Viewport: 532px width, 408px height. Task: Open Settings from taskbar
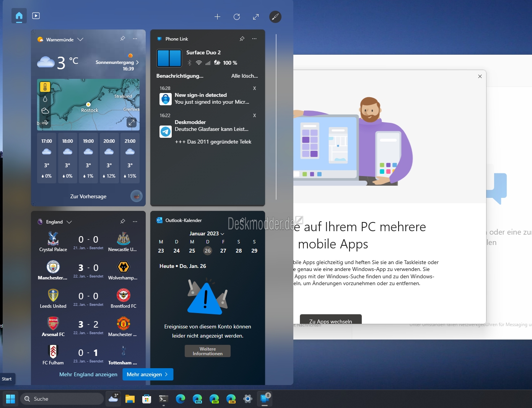pyautogui.click(x=248, y=399)
